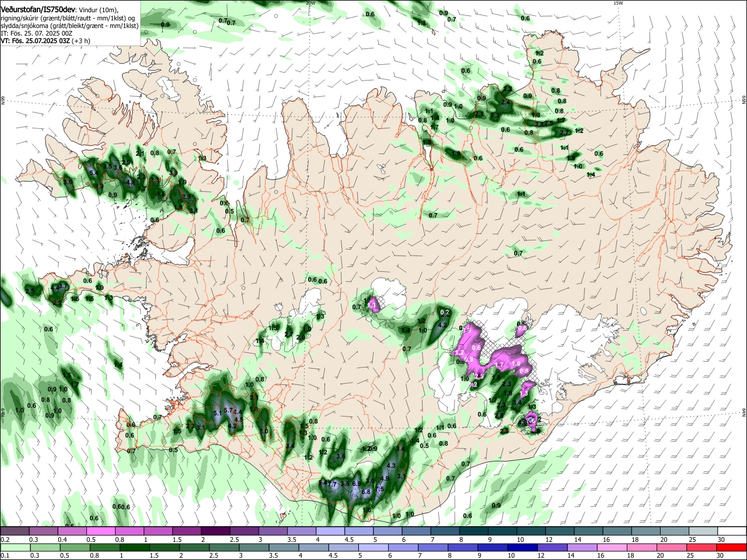The image size is (747, 560).
Task: Select the rain legend swatch labeled 4.5
Action: (343, 548)
